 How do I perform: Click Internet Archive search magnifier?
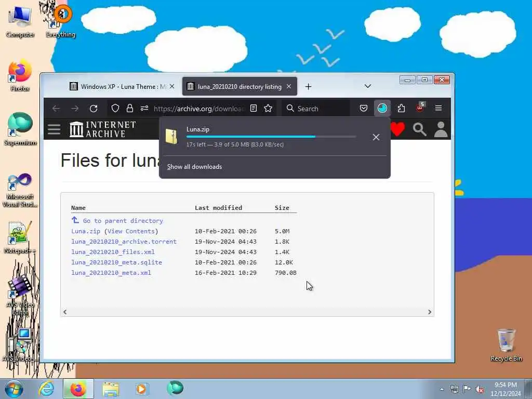tap(419, 129)
